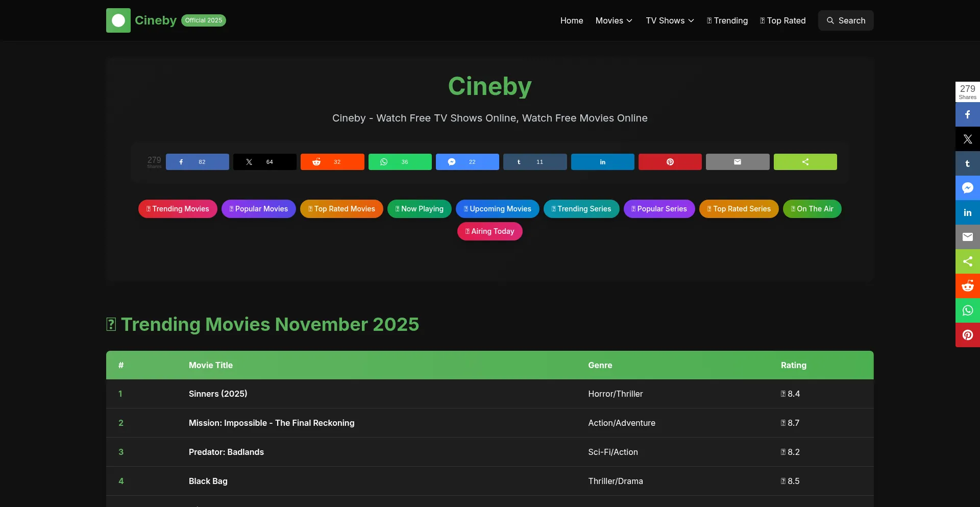Open the Top Rated Series category pill
The width and height of the screenshot is (980, 507).
[x=739, y=209]
